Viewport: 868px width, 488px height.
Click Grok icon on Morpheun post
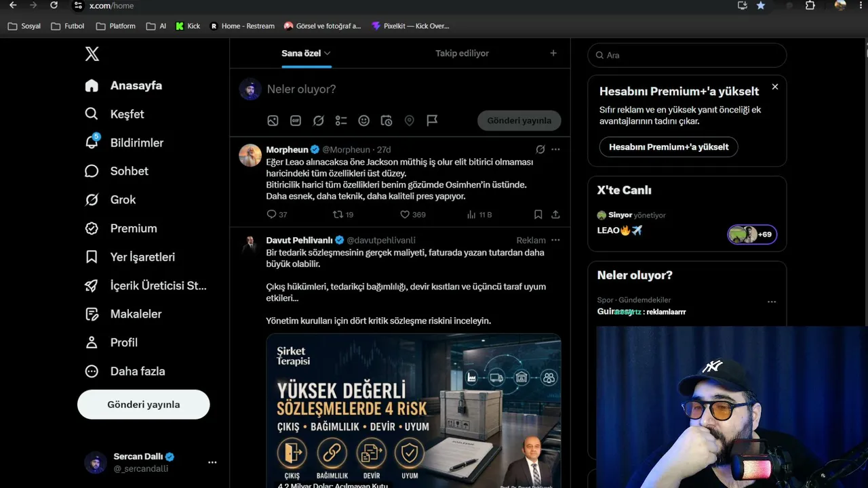coord(540,149)
